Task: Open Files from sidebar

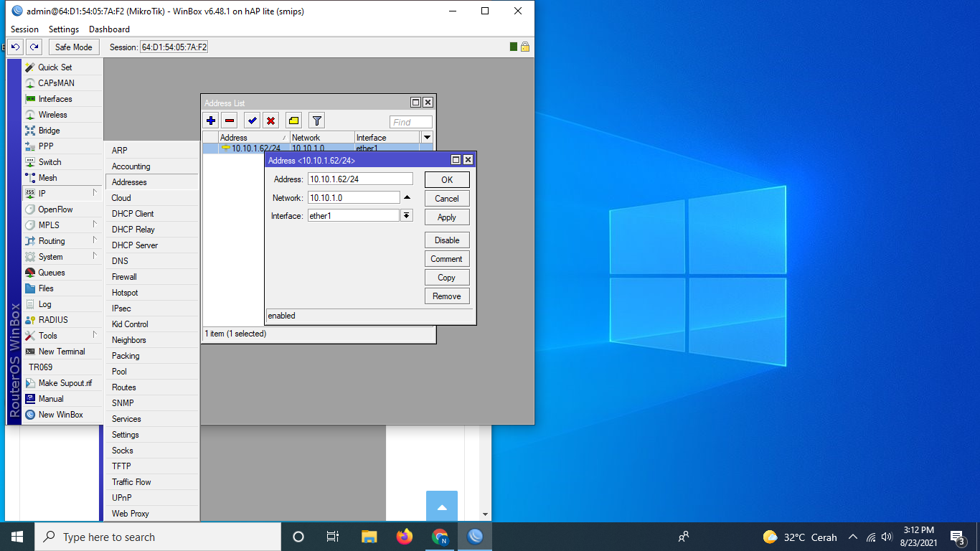Action: 62,288
